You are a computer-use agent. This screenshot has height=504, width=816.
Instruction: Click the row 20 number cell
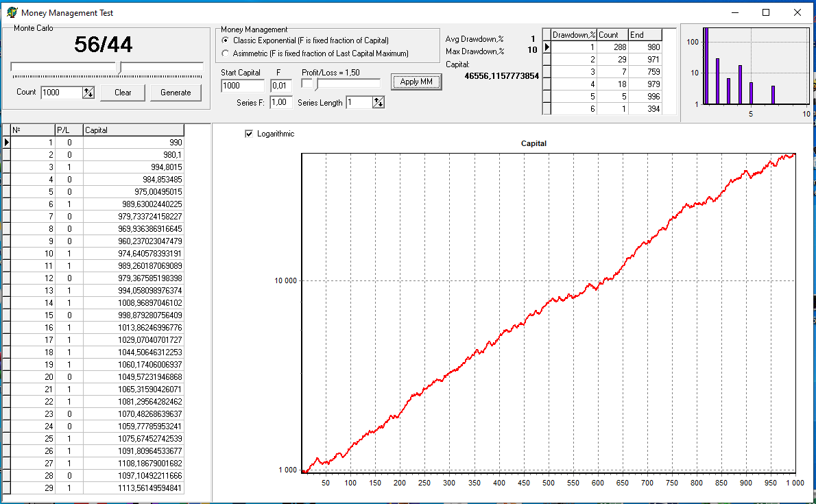(x=33, y=377)
